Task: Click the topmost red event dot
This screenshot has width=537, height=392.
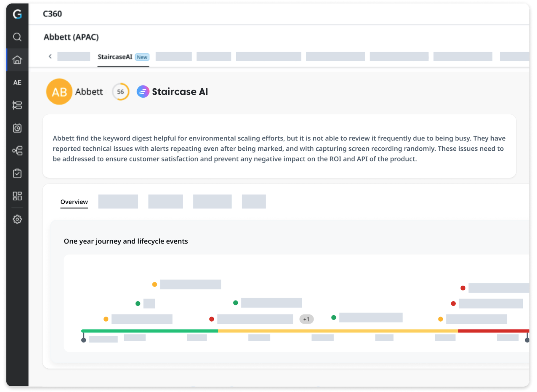Action: (x=463, y=288)
